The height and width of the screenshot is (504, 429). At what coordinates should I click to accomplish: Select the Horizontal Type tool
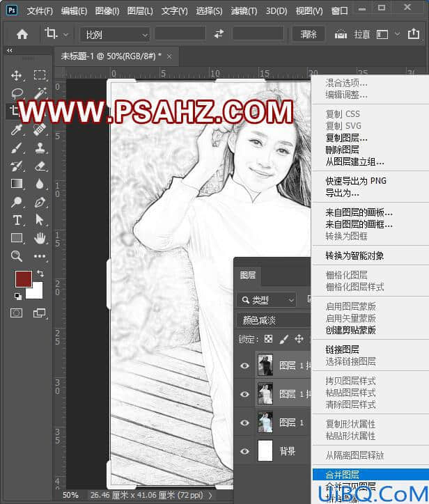click(x=17, y=220)
